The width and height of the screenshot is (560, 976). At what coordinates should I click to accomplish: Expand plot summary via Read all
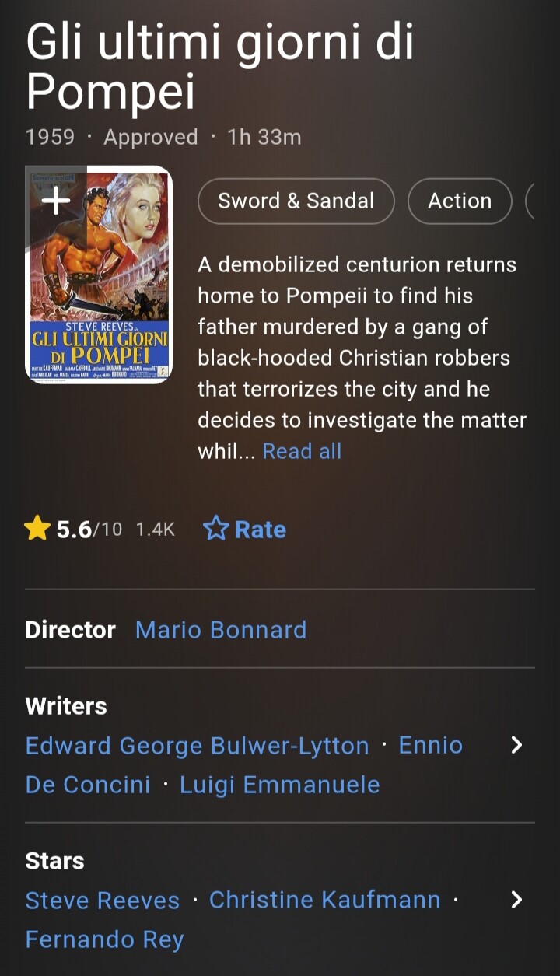coord(302,452)
